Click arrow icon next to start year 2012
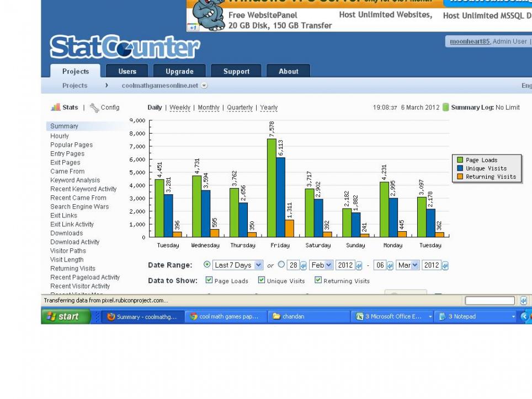Screen dimensions: 532x399 click(x=359, y=265)
